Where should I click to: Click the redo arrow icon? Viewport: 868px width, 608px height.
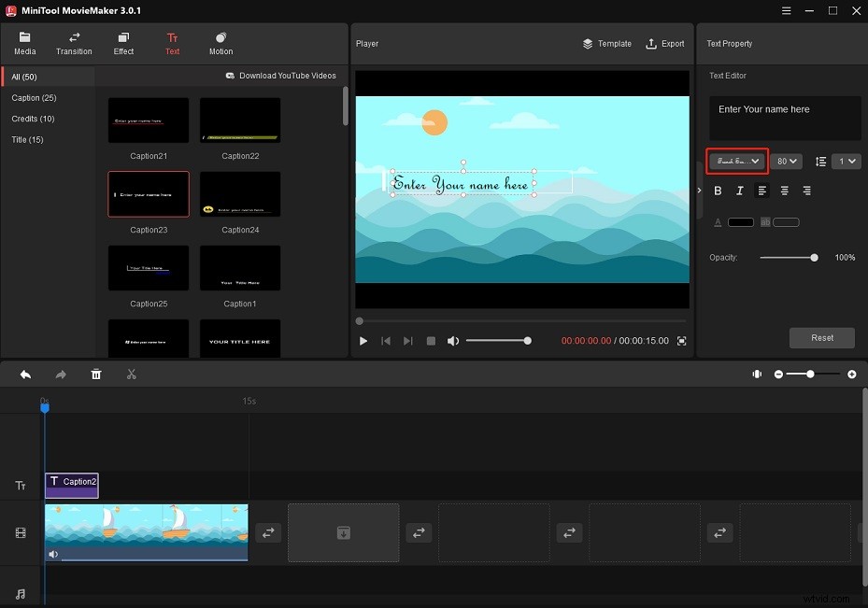pos(61,375)
